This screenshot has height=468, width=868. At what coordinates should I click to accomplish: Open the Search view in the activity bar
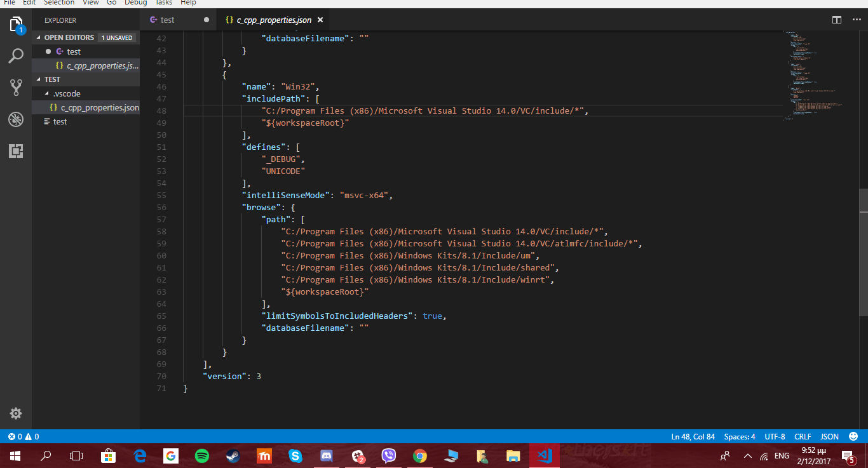pos(16,56)
